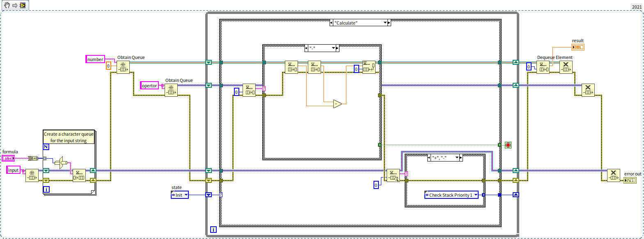644x239 pixels.
Task: Open the "-" inner case selector dropdown
Action: click(333, 48)
